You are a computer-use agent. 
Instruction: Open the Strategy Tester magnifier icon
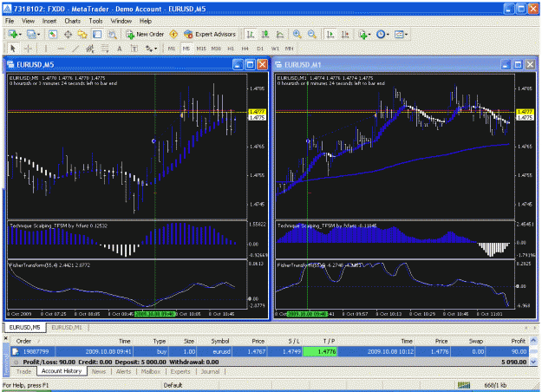pyautogui.click(x=112, y=34)
